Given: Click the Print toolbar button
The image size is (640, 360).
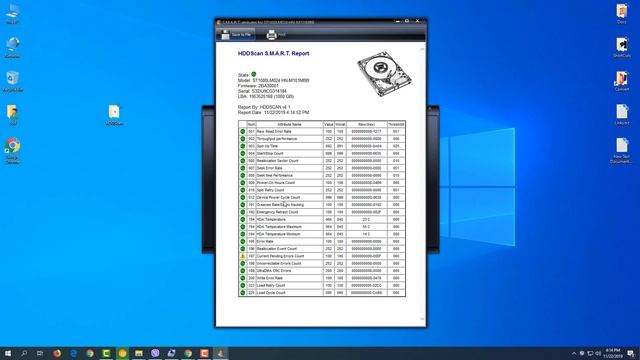Looking at the screenshot, I should [x=276, y=35].
